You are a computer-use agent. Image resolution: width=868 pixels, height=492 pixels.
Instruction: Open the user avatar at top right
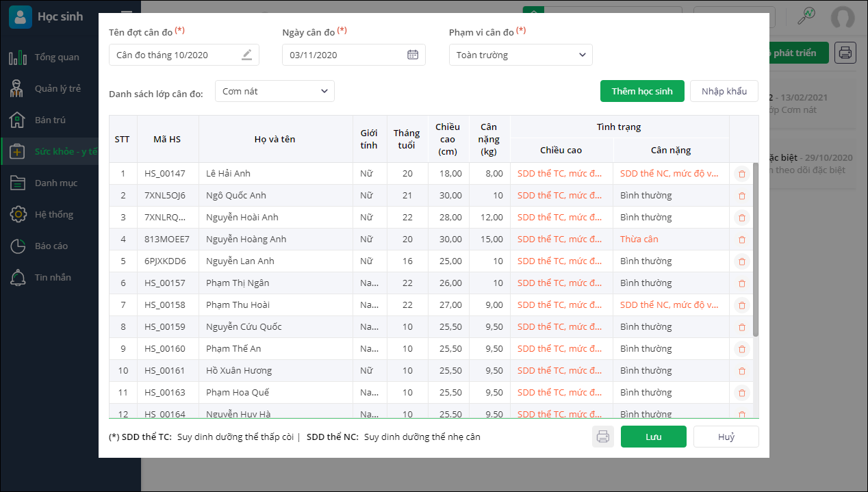843,17
